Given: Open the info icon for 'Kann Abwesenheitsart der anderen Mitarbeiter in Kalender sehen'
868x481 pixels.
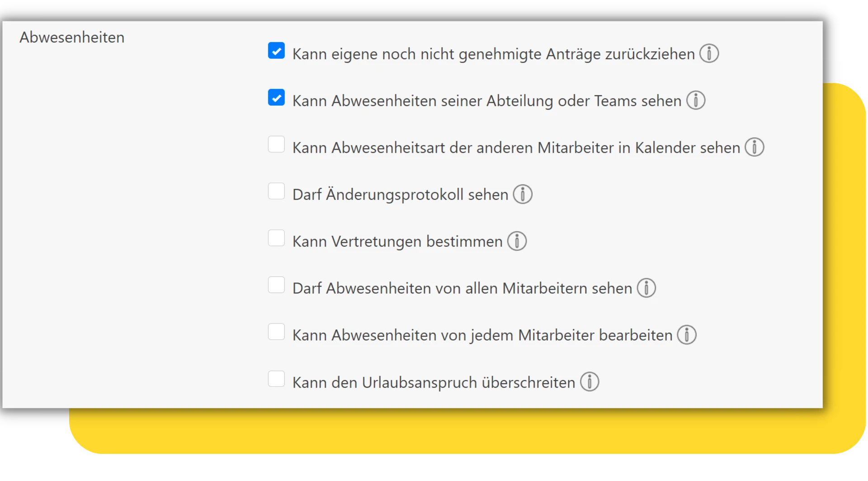Looking at the screenshot, I should pyautogui.click(x=754, y=147).
